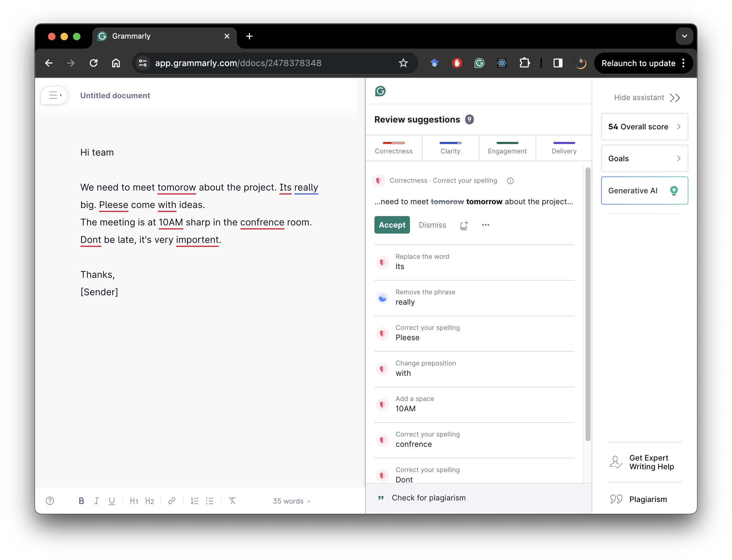
Task: Click the Grammarly logo in the suggestions panel
Action: pyautogui.click(x=380, y=91)
